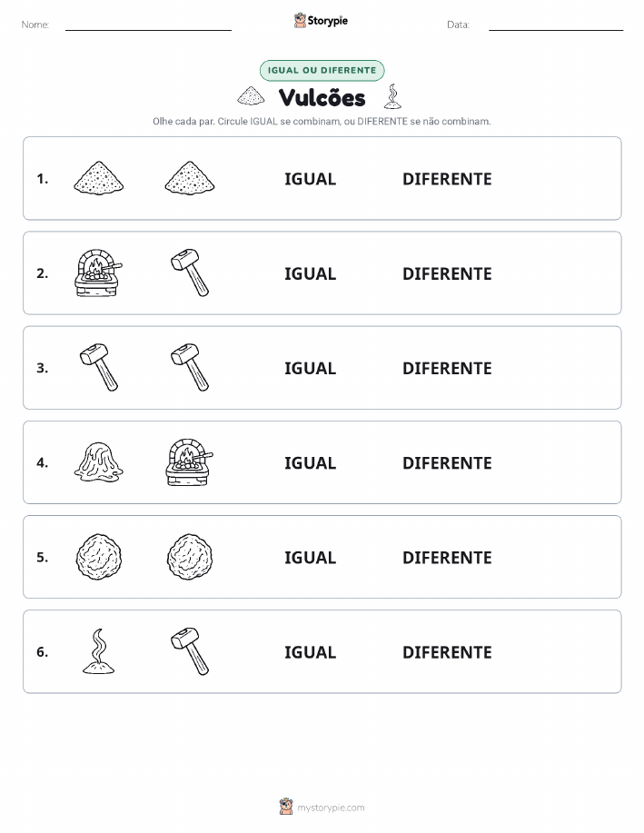Viewport: 644px width, 833px height.
Task: Select IGUAL for row 3
Action: pyautogui.click(x=311, y=368)
